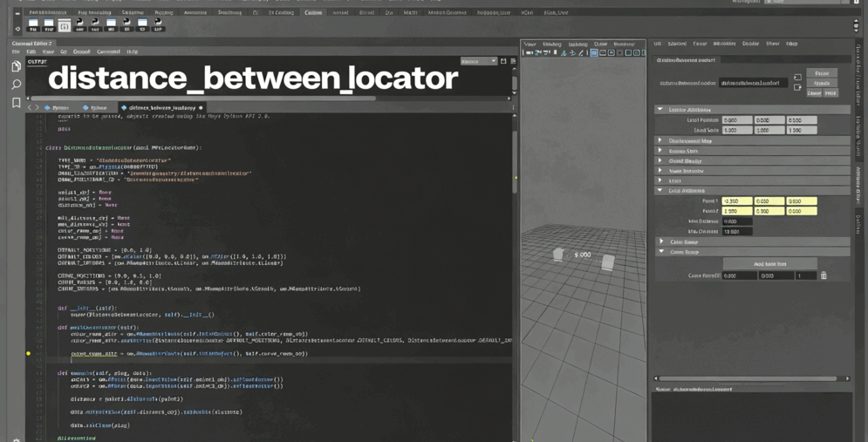Open the output panel dropdown
This screenshot has height=442, width=868.
(478, 61)
